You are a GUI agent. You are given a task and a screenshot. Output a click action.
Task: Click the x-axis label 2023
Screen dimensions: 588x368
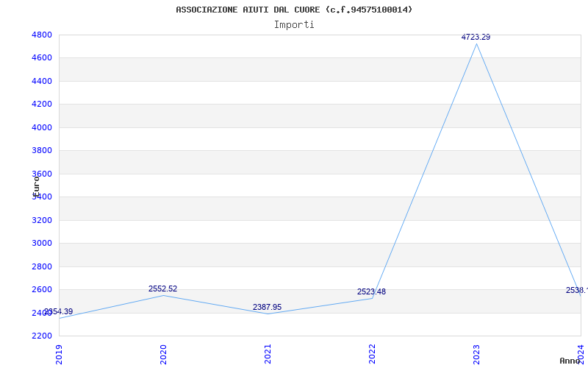click(x=476, y=354)
